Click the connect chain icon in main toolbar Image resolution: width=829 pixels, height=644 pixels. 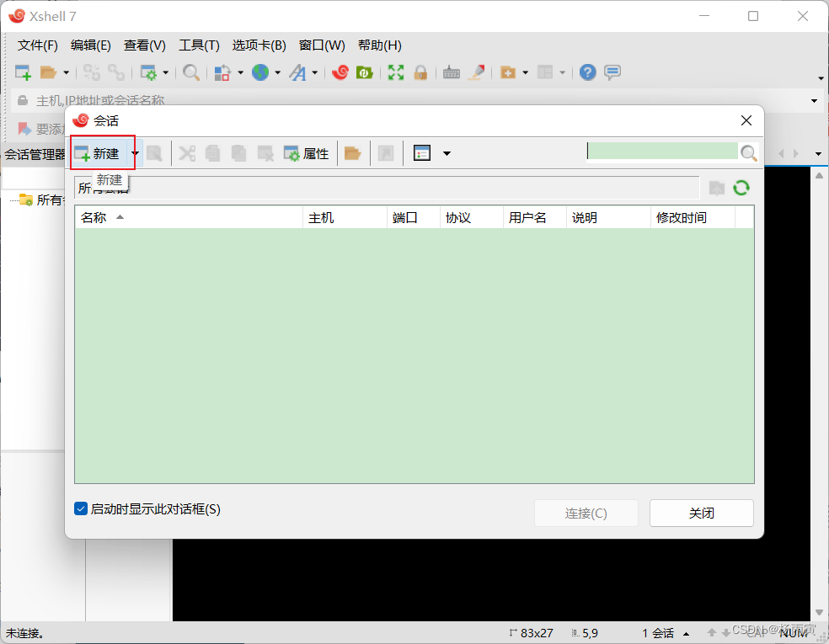(92, 72)
